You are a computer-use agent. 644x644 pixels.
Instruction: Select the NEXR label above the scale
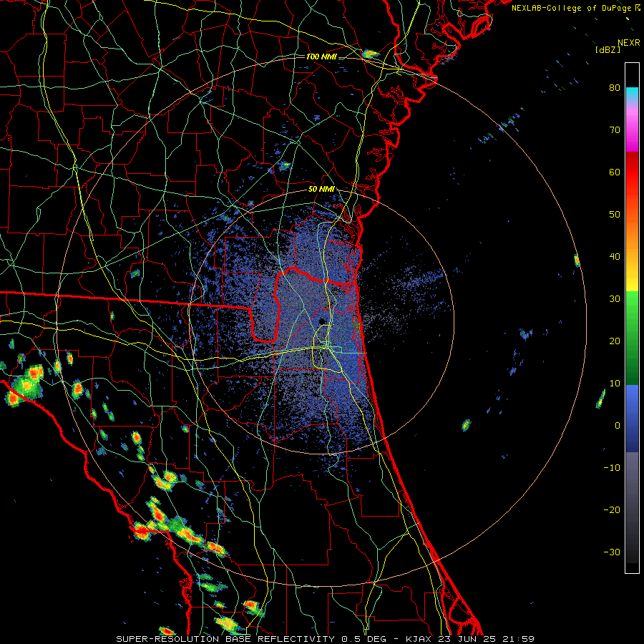(x=628, y=43)
